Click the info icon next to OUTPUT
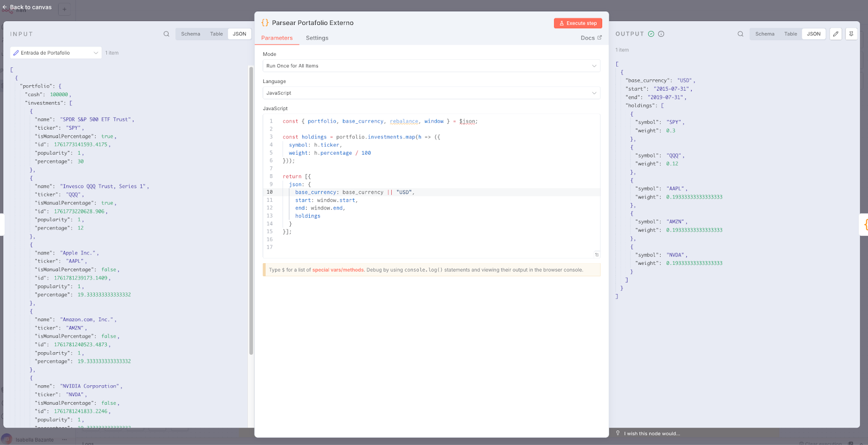This screenshot has width=868, height=445. click(661, 34)
